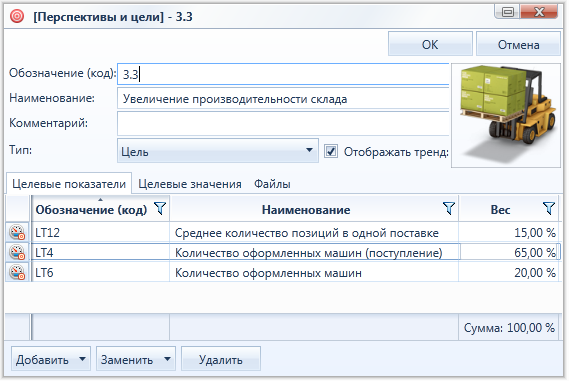The width and height of the screenshot is (569, 381).
Task: Click the Отмена button
Action: [518, 44]
